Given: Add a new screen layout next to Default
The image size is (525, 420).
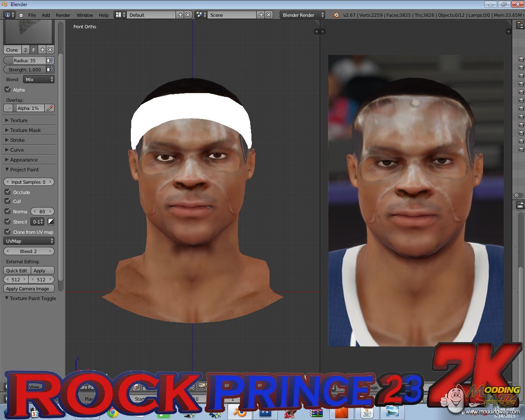Looking at the screenshot, I should (180, 15).
